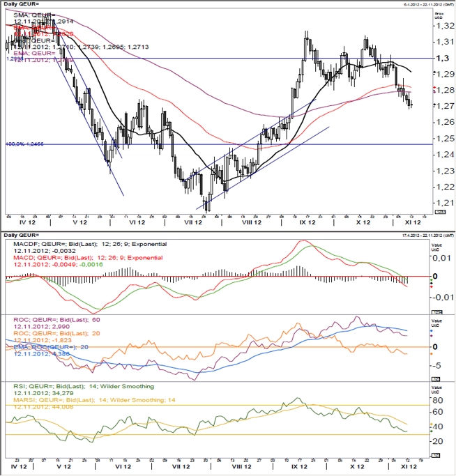
Task: Select the MACDF Exponential legend label
Action: point(90,244)
